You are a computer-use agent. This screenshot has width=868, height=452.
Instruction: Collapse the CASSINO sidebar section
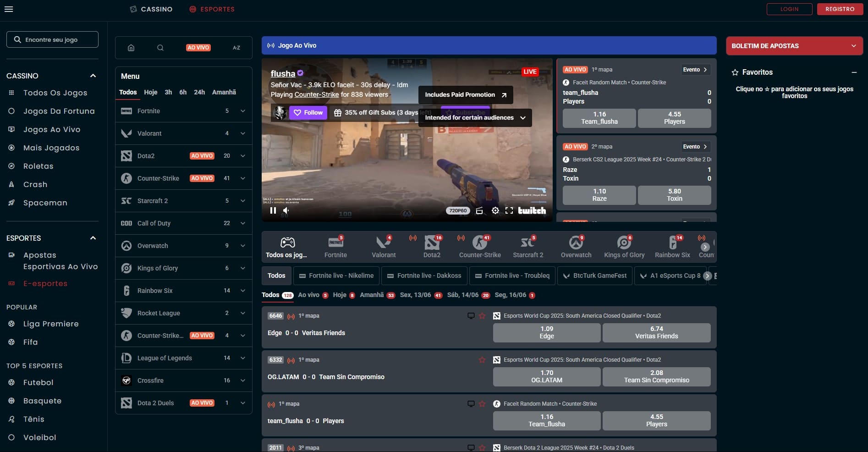pos(93,76)
